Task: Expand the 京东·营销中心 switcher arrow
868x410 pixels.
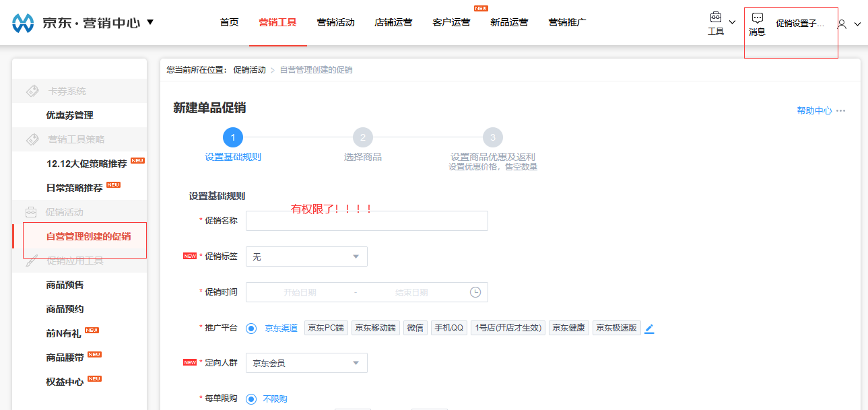Action: tap(150, 22)
